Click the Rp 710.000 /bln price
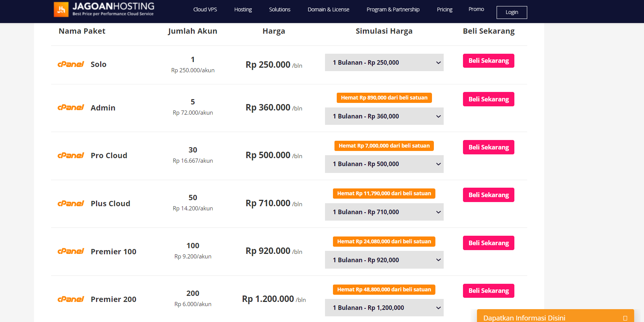Screen dimensions: 644x322 [x=274, y=203]
